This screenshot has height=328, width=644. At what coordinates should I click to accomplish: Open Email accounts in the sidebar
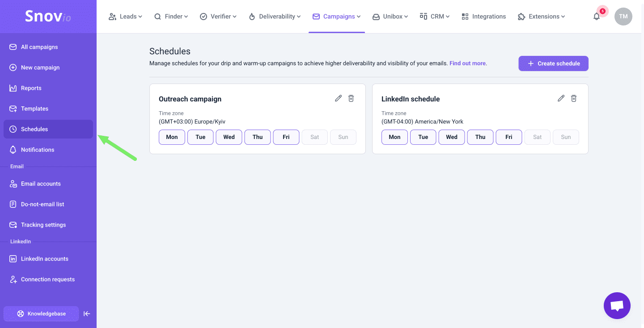coord(41,184)
